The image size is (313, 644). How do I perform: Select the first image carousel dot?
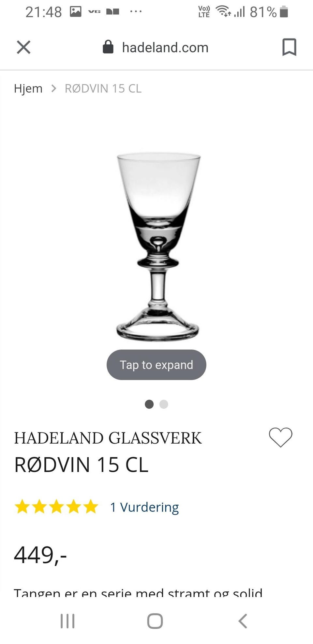[x=149, y=404]
